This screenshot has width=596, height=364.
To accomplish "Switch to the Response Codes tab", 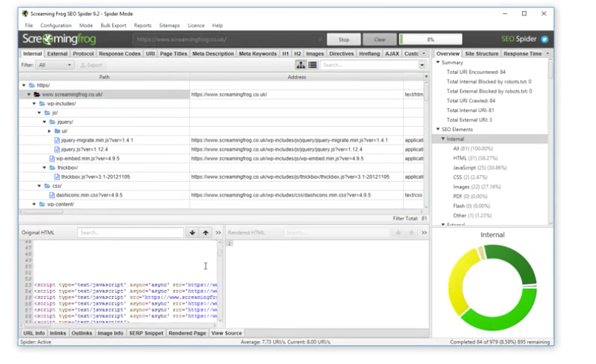I will 119,53.
